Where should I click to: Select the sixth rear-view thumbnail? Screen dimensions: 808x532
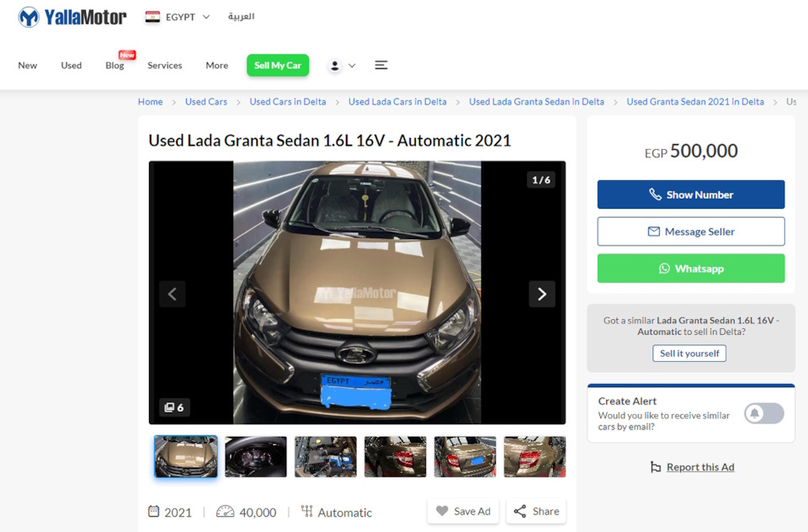click(535, 456)
